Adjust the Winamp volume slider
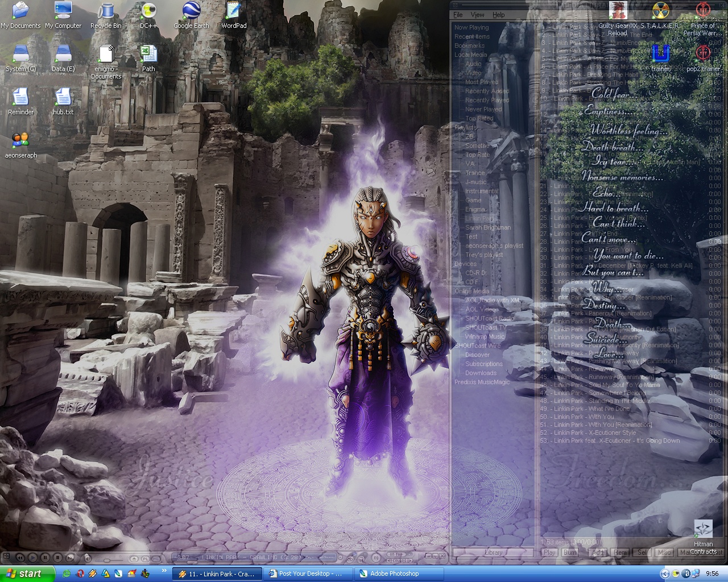The width and height of the screenshot is (728, 582). point(107,560)
